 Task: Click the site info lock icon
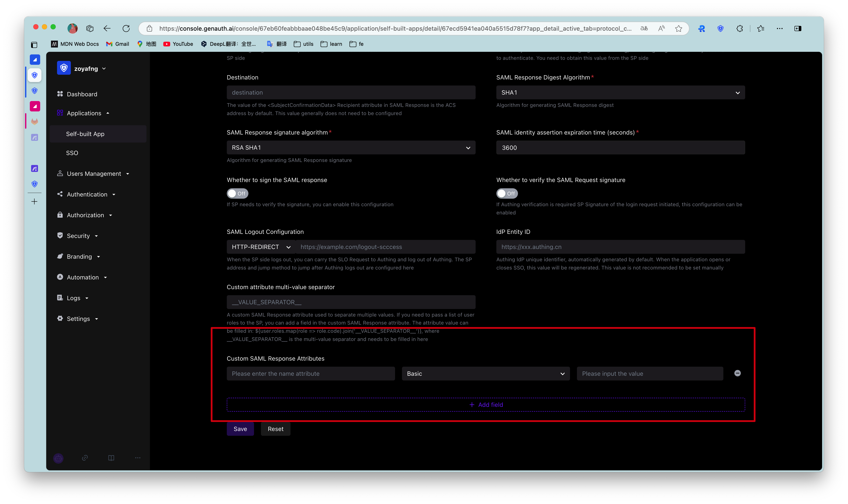149,29
